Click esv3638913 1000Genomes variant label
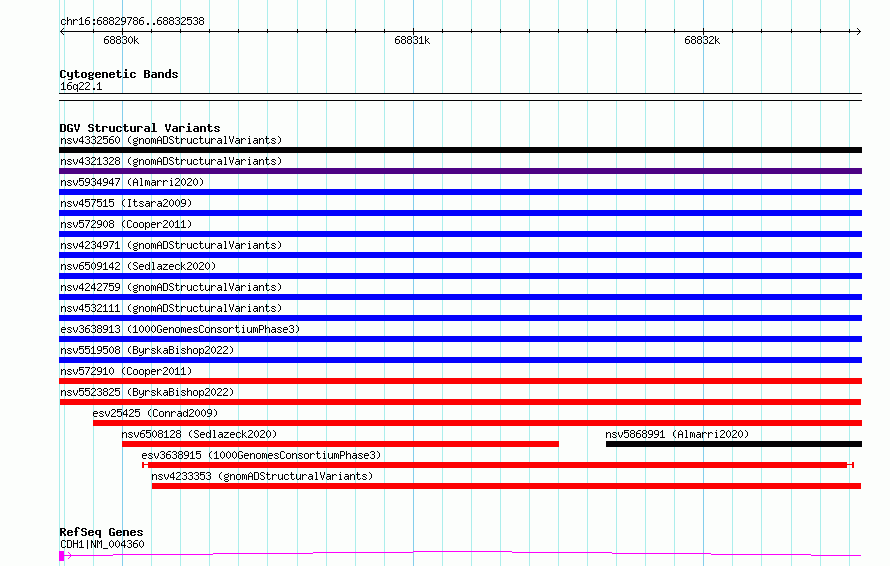This screenshot has height=566, width=890. (180, 329)
